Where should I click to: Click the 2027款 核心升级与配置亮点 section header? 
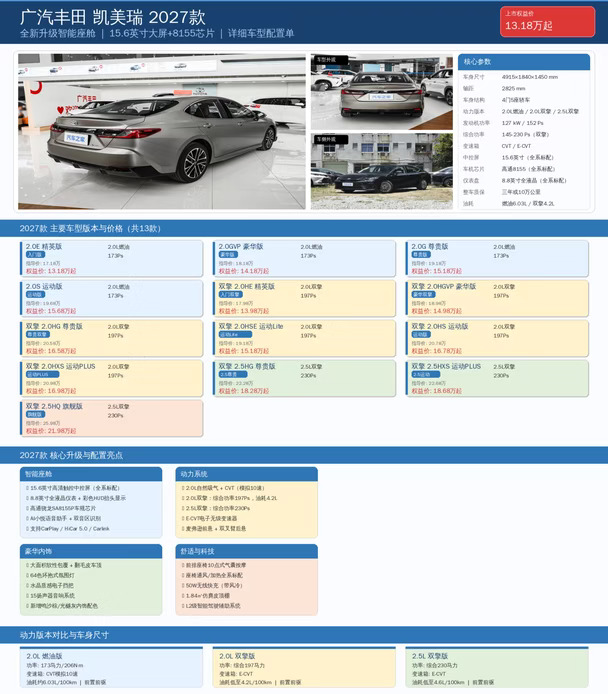click(304, 455)
